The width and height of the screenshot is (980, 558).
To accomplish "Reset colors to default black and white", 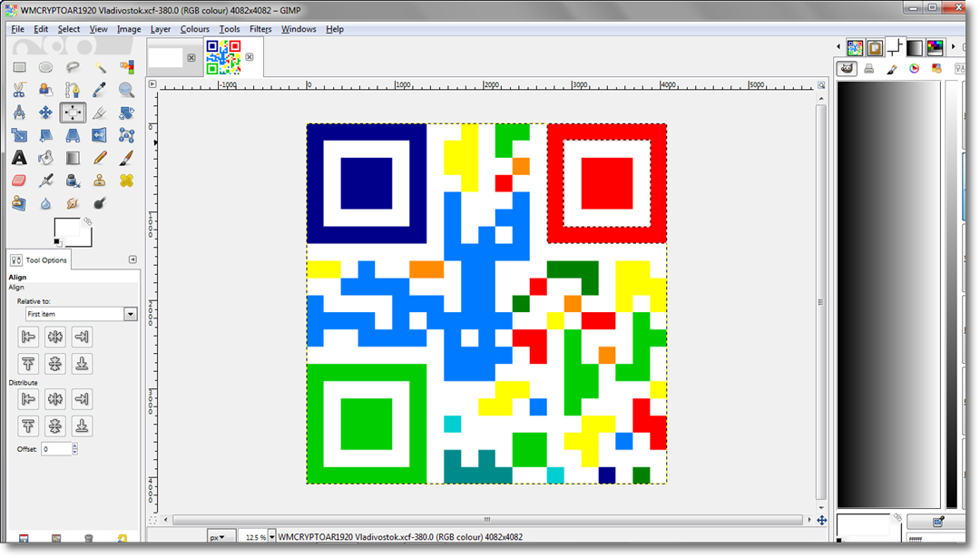I will coord(57,242).
